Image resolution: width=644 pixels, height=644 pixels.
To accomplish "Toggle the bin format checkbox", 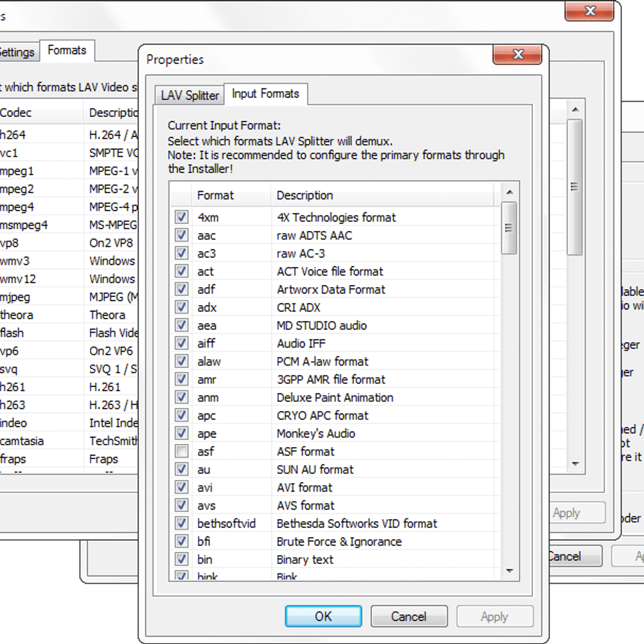I will click(x=181, y=559).
